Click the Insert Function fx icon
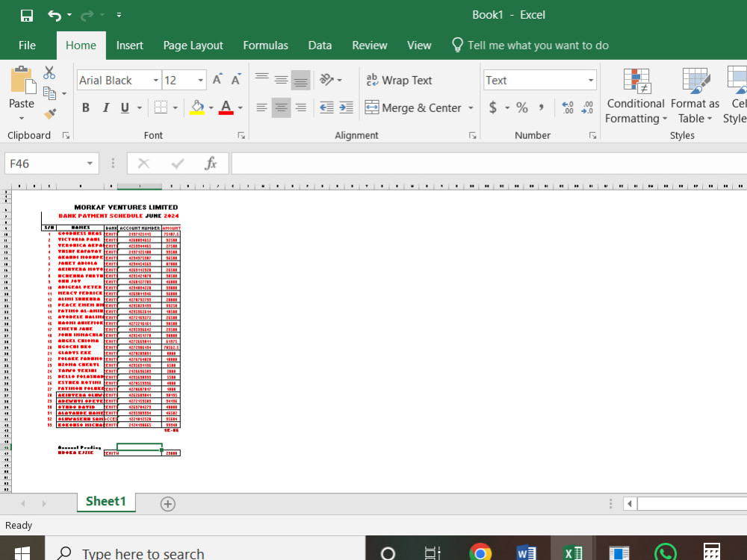This screenshot has height=560, width=747. (210, 164)
